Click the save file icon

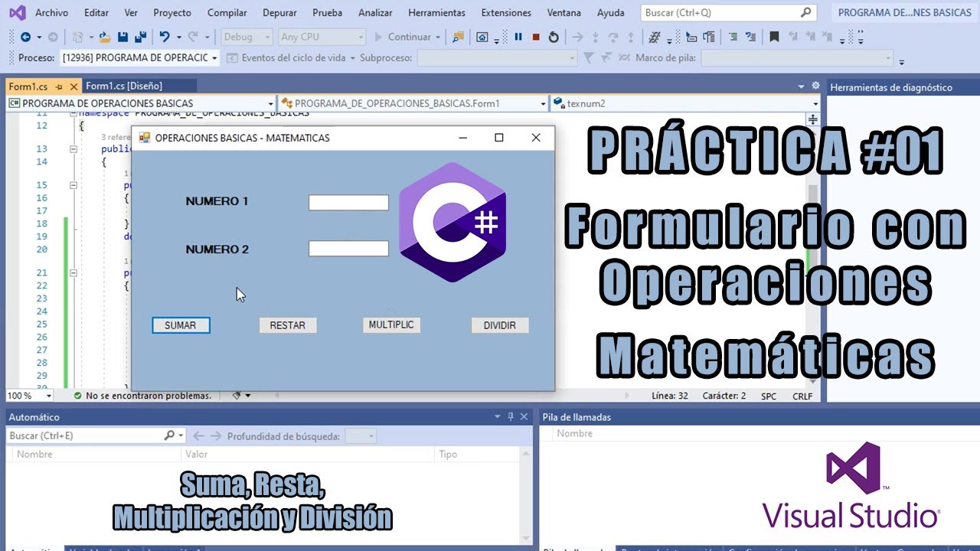[122, 37]
